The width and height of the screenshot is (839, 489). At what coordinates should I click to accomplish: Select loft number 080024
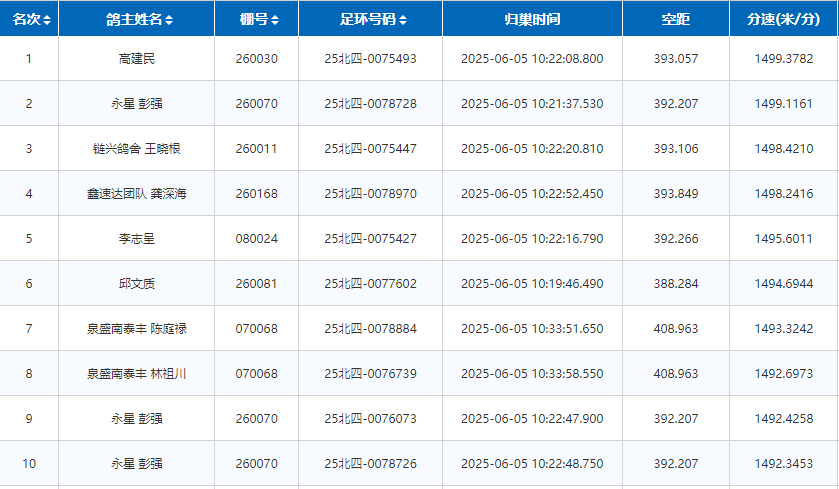tap(256, 239)
